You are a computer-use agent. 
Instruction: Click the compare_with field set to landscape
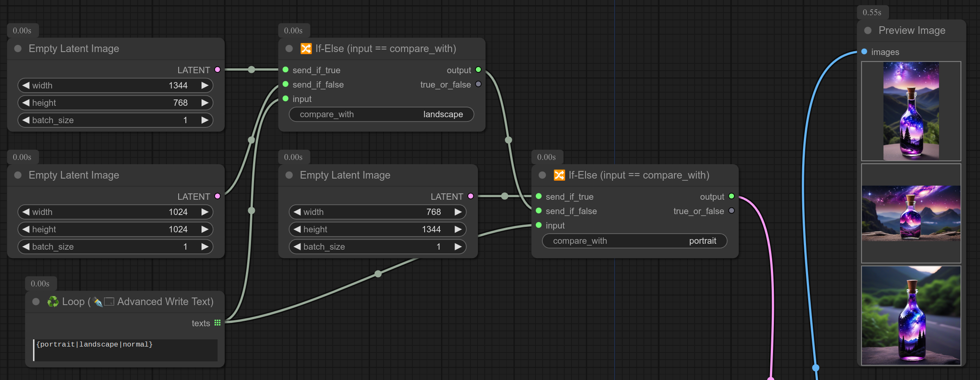381,114
